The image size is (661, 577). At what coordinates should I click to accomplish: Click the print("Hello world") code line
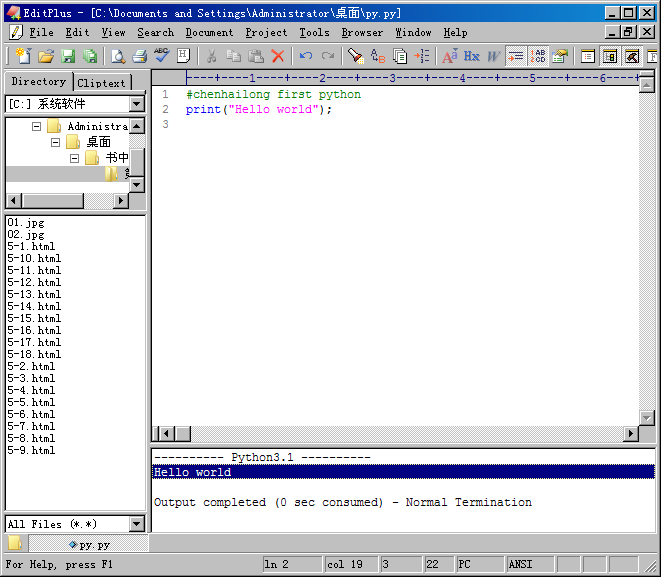259,110
